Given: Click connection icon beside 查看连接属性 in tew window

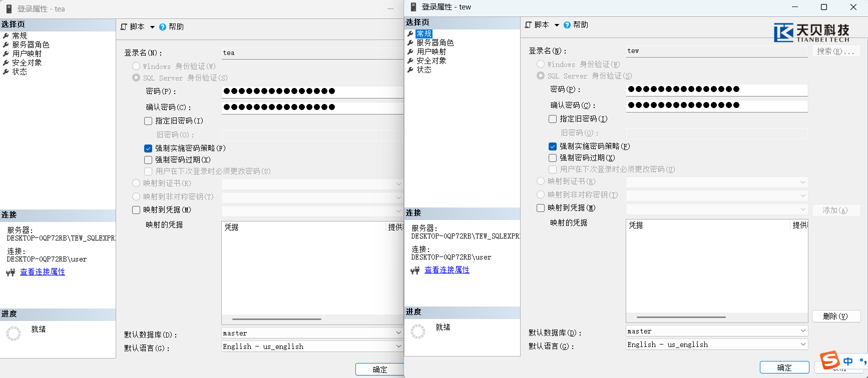Looking at the screenshot, I should pyautogui.click(x=415, y=270).
